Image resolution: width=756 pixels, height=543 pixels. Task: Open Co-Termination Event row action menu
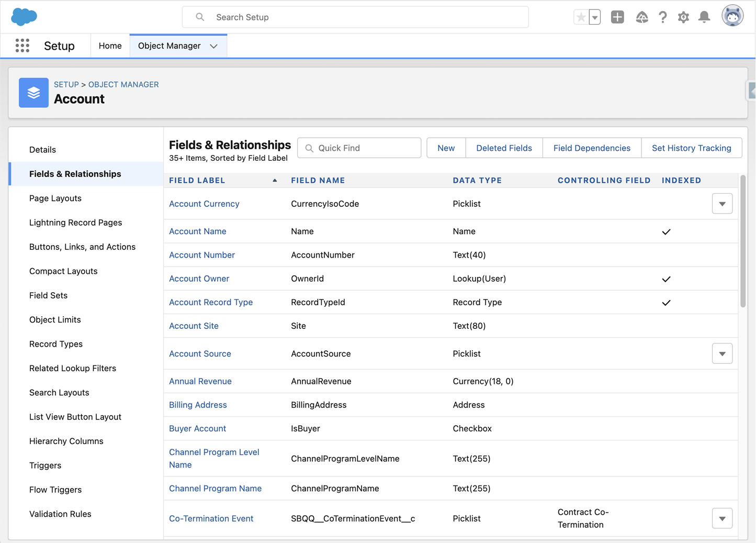point(722,518)
